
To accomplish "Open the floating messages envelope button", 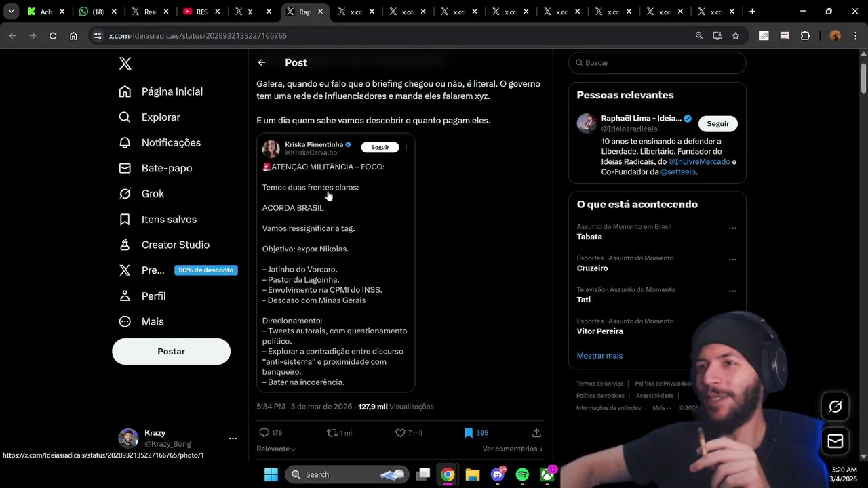I will [x=835, y=441].
